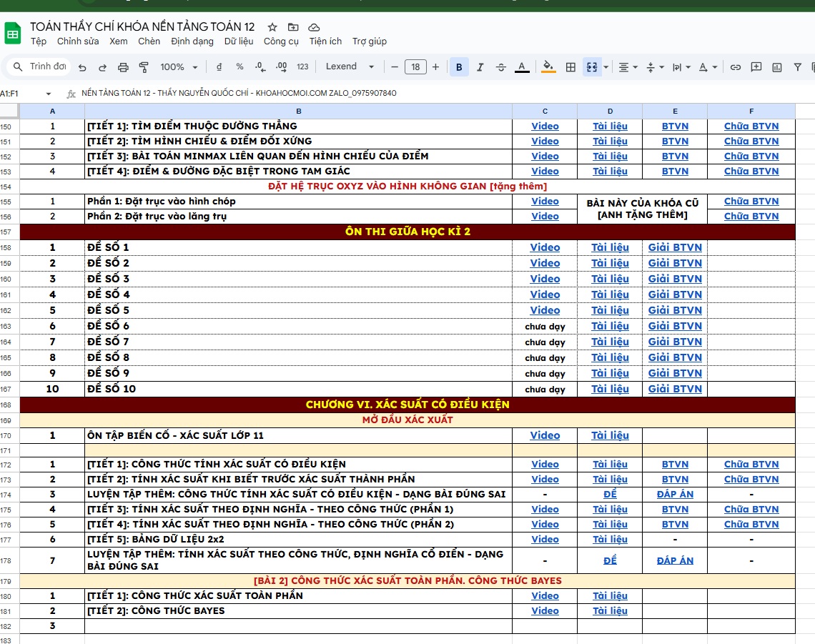The height and width of the screenshot is (644, 815).
Task: Open the vertical align dropdown
Action: (655, 67)
